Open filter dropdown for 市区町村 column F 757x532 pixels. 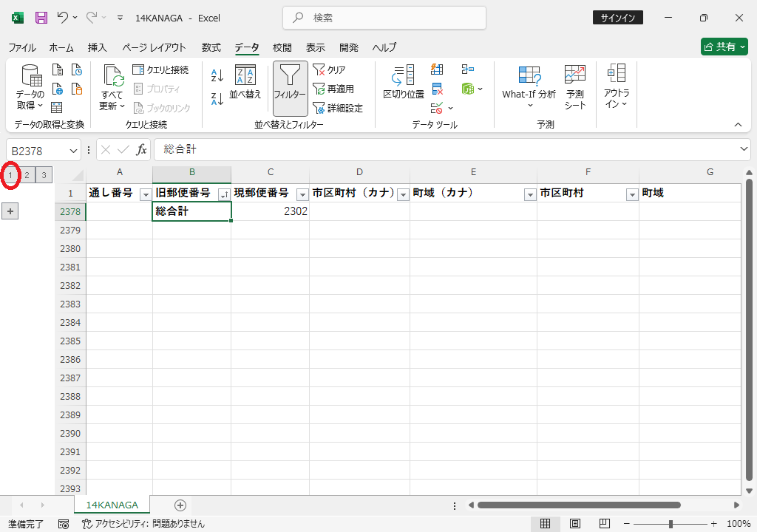pyautogui.click(x=632, y=194)
